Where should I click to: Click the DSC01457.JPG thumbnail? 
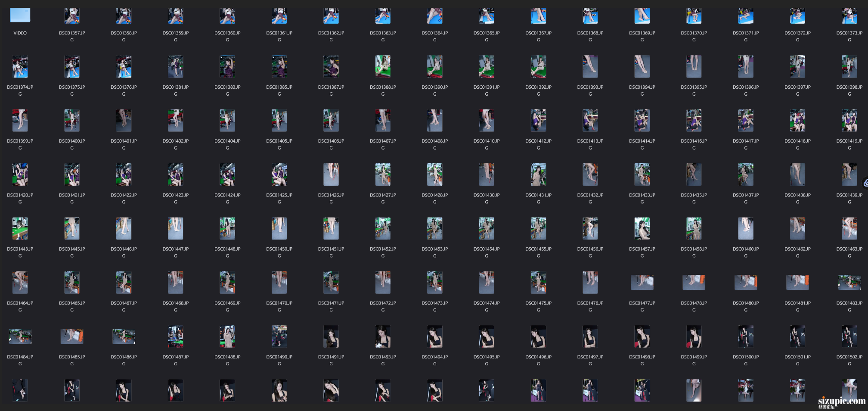[642, 228]
